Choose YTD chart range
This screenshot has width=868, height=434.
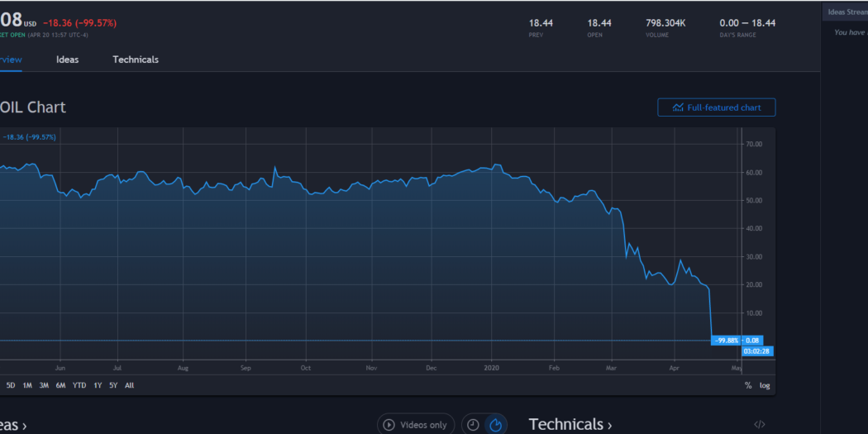79,385
